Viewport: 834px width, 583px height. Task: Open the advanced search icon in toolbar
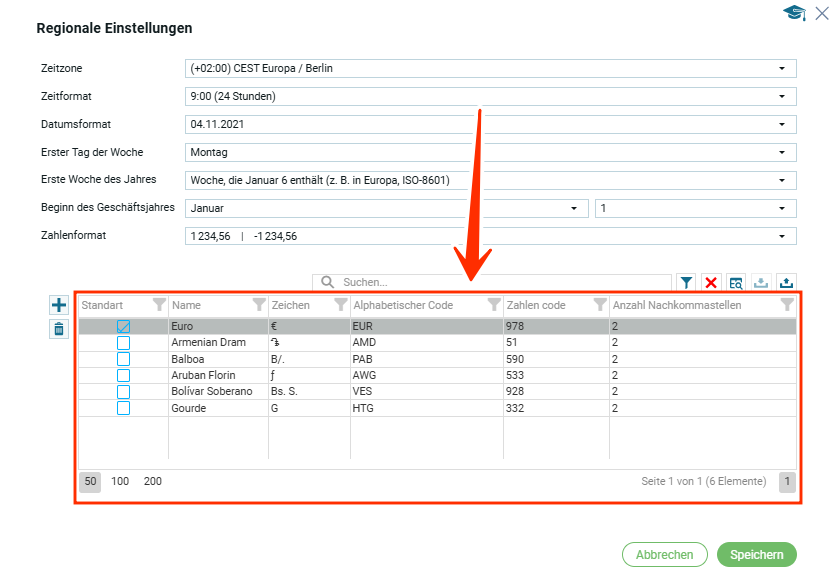click(x=736, y=283)
